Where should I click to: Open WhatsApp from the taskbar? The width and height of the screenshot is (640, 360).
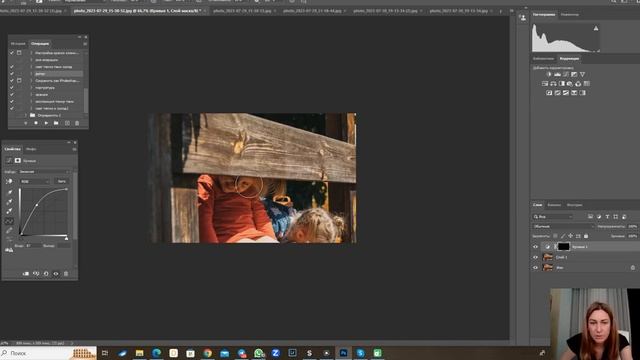coord(259,353)
